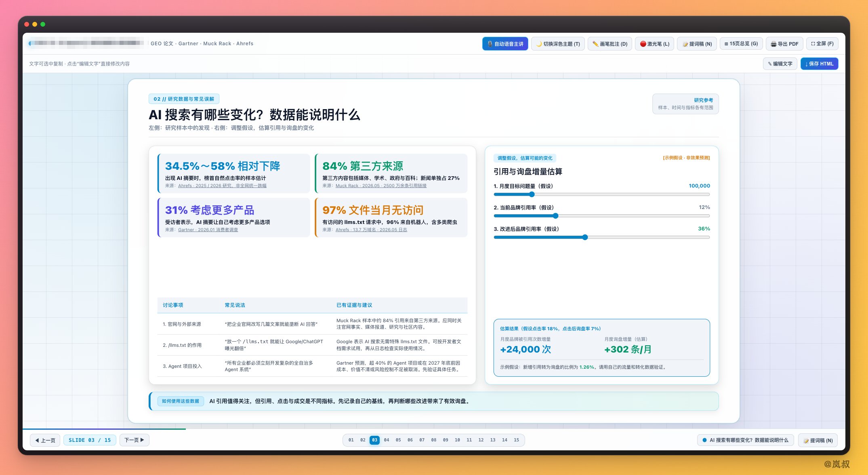Screen dimensions: 868x475
Task: Click 保存 HTML button
Action: point(819,63)
